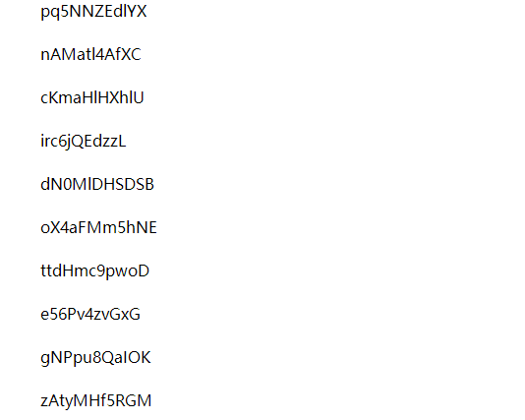This screenshot has height=420, width=525.
Task: Click the text pq5NNZEdlYX
Action: [93, 12]
